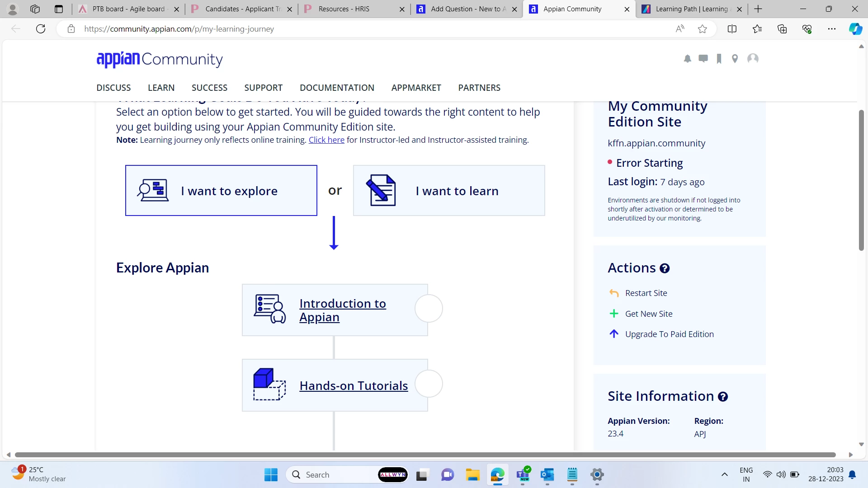Click the location pin icon in header
Image resolution: width=868 pixels, height=488 pixels.
coord(735,59)
